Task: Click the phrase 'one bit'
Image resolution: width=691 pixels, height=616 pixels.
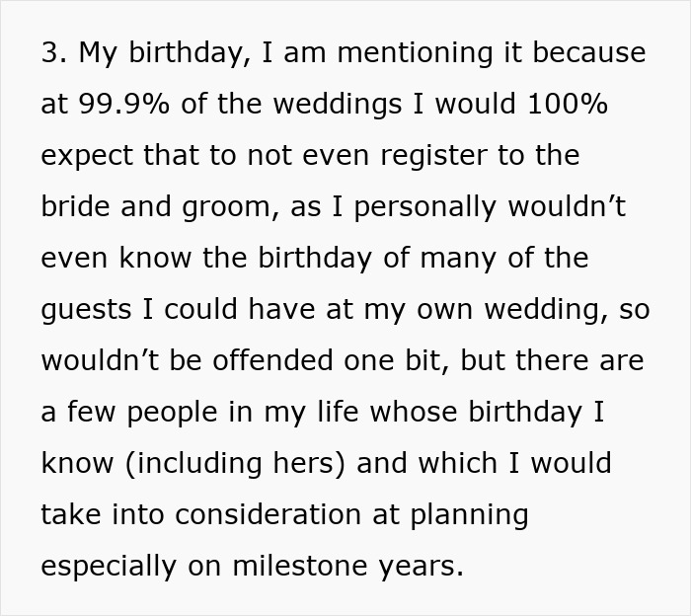Action: tap(396, 360)
